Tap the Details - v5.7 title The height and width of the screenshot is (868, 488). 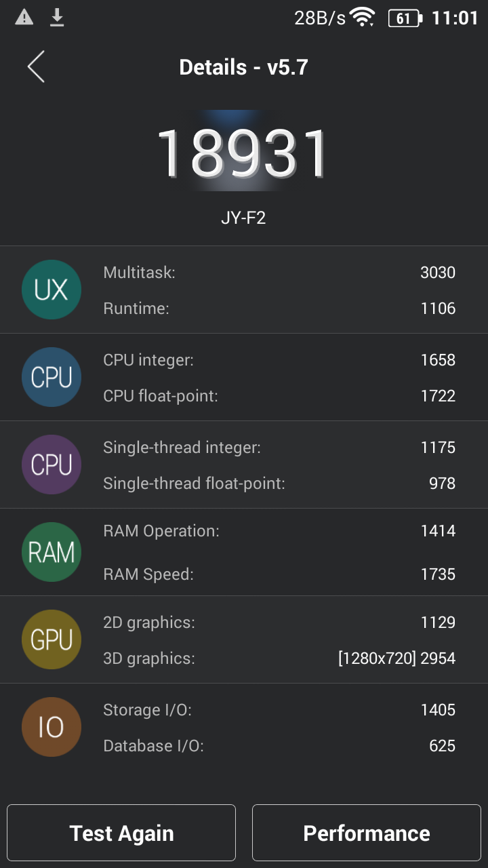(243, 67)
